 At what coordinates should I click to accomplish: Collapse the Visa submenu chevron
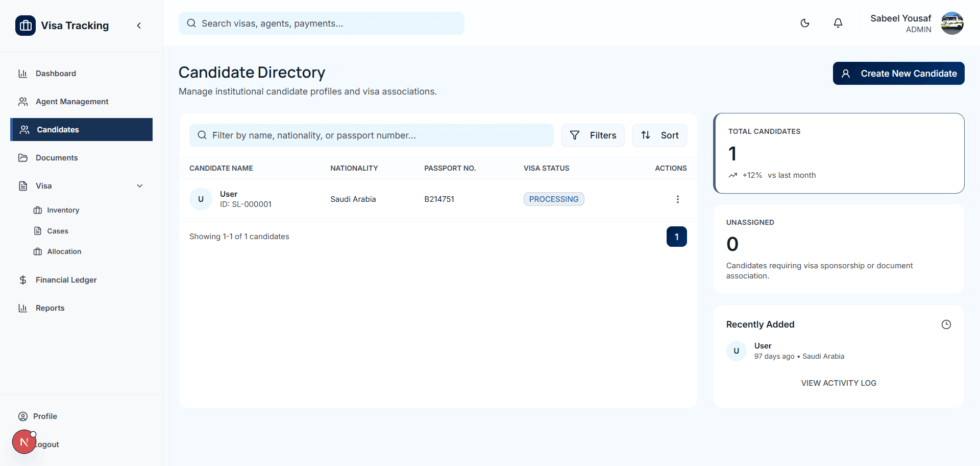point(140,186)
